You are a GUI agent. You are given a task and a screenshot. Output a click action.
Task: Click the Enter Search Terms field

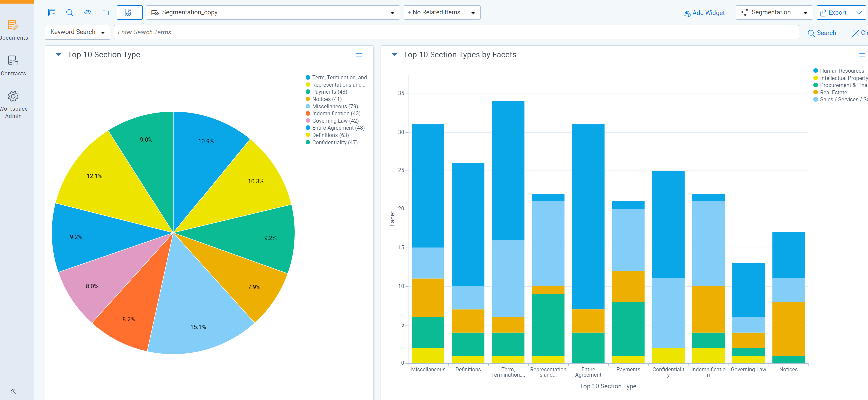[456, 32]
